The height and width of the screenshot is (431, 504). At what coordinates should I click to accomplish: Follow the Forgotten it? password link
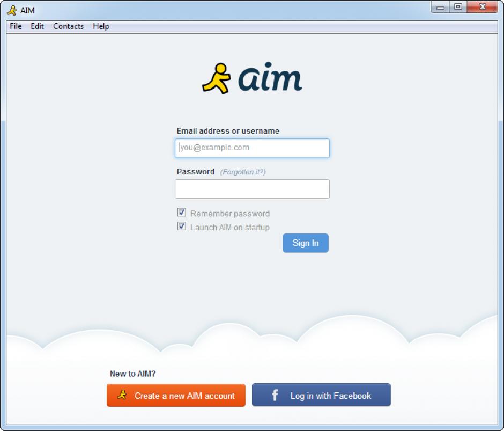(243, 172)
